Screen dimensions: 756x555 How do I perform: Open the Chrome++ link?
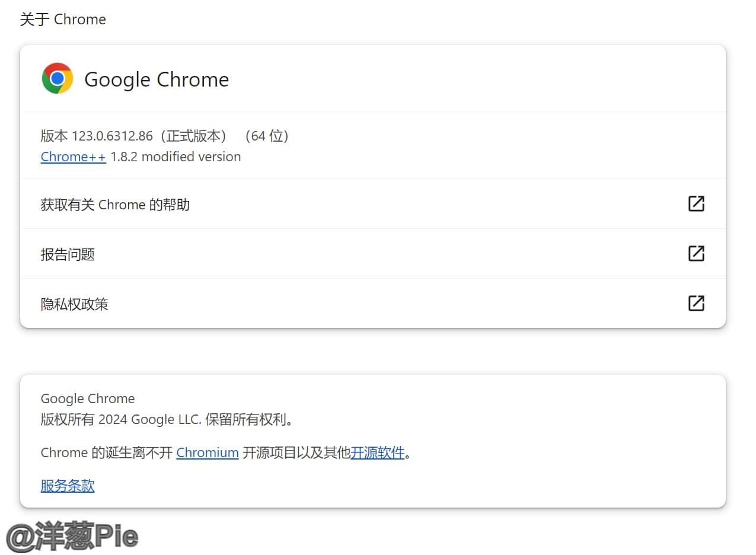click(72, 157)
